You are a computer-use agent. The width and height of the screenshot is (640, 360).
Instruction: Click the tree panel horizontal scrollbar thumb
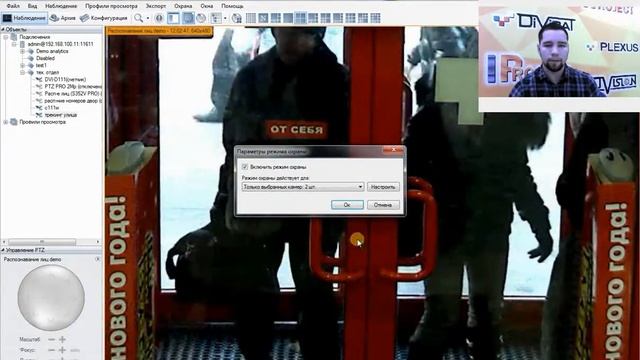tap(42, 242)
